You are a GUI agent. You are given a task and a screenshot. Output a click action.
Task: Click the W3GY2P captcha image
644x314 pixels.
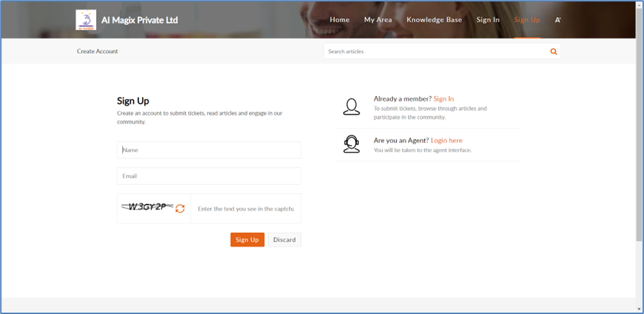pos(147,207)
